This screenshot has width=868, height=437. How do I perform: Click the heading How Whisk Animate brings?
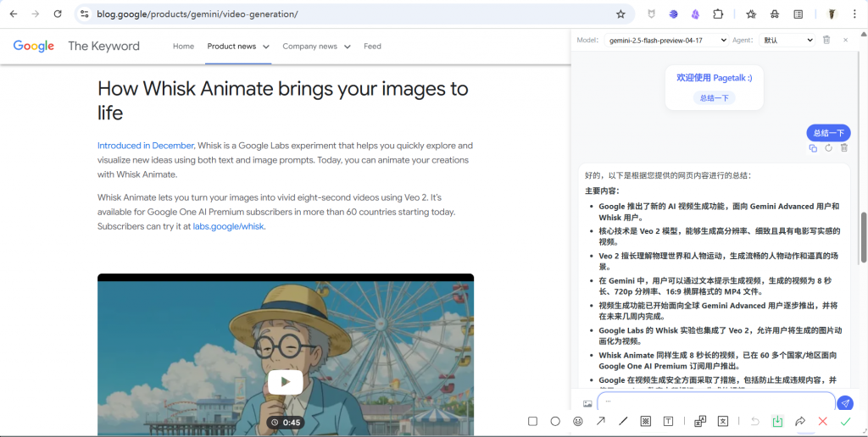click(283, 100)
